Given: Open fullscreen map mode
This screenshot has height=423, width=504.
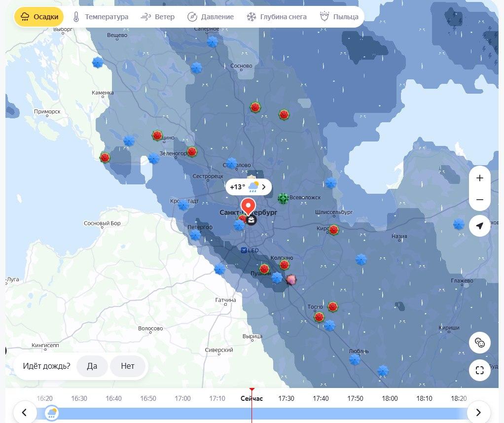Looking at the screenshot, I should pyautogui.click(x=479, y=370).
